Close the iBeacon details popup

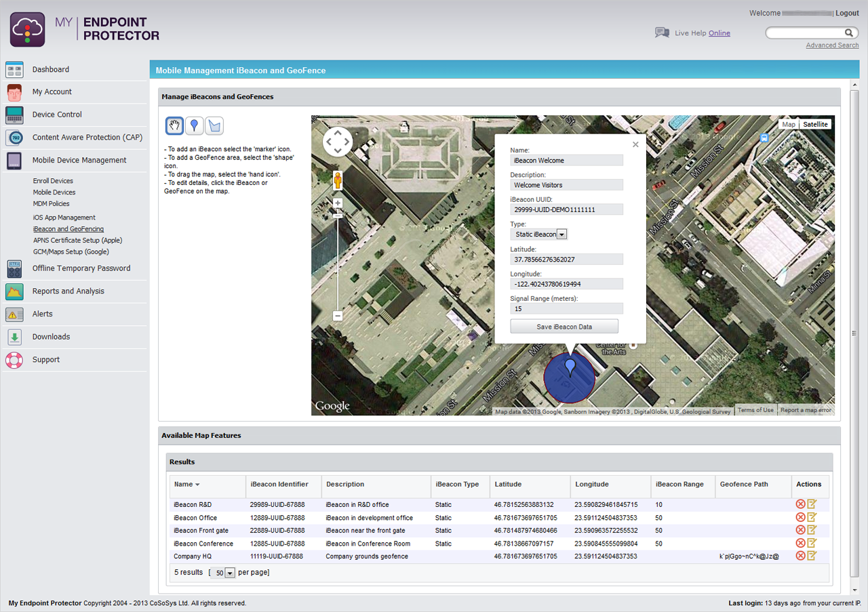click(x=635, y=144)
